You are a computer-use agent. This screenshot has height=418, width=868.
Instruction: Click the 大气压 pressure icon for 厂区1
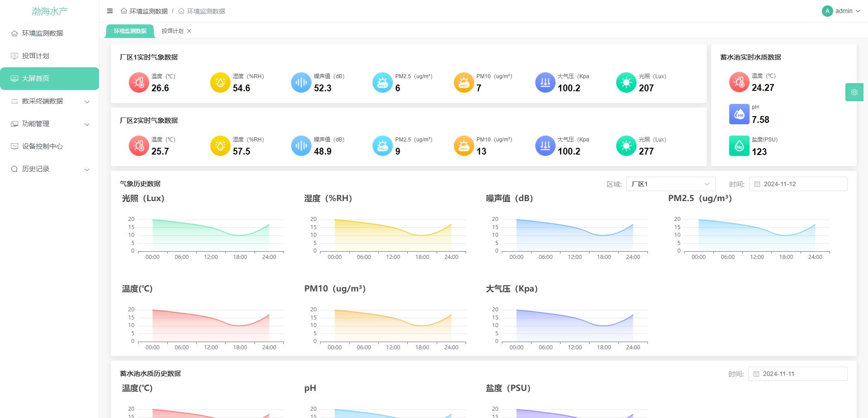point(545,83)
